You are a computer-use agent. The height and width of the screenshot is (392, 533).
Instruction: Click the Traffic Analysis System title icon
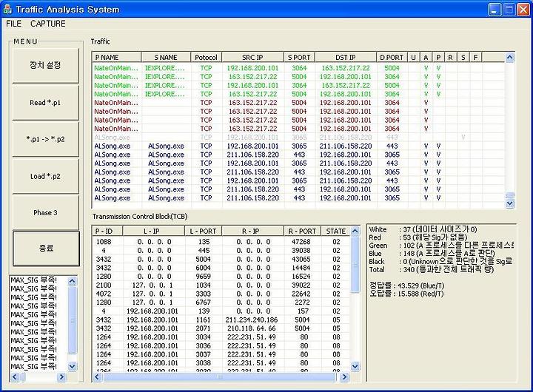point(7,9)
